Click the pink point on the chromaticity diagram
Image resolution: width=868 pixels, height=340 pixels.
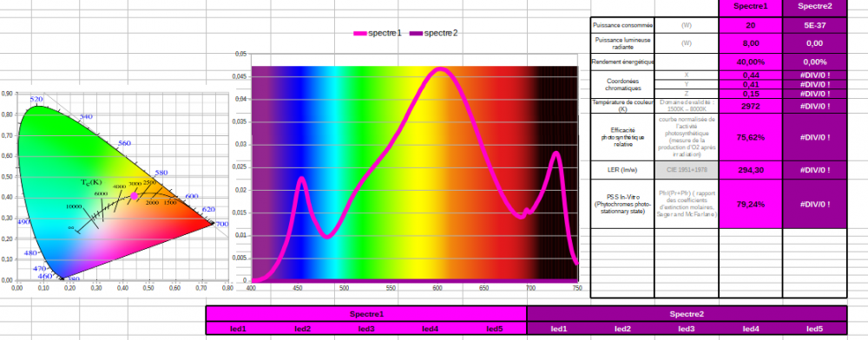[134, 196]
